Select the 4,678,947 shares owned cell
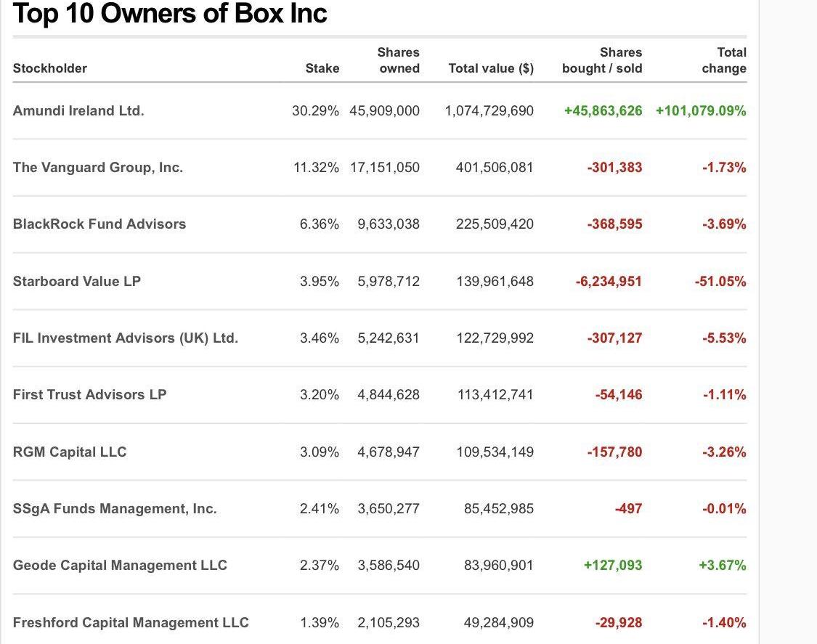Screen dimensions: 817x644 click(389, 452)
